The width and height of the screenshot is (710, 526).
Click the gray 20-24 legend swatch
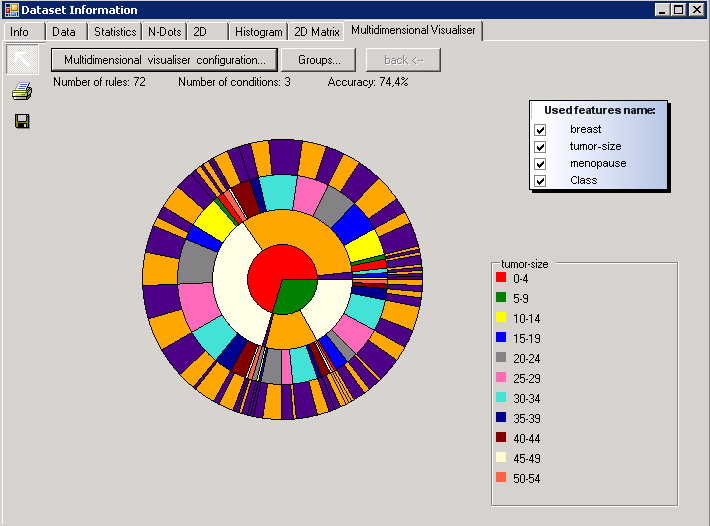(x=501, y=357)
